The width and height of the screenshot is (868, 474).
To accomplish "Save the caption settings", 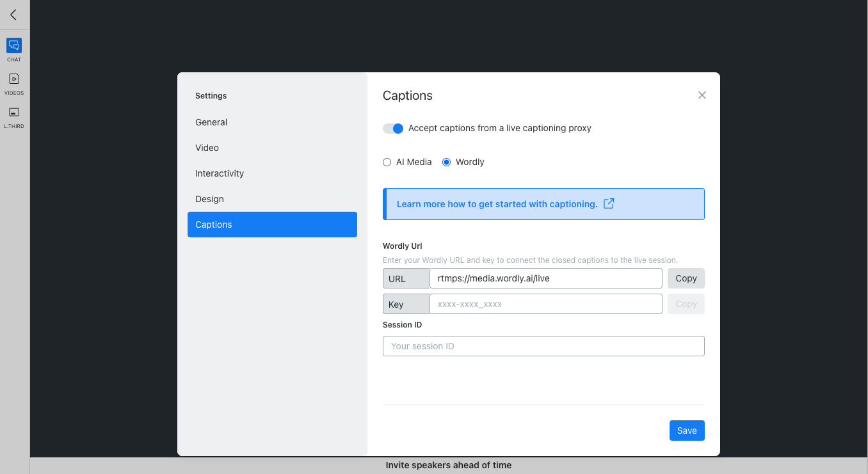I will point(686,431).
